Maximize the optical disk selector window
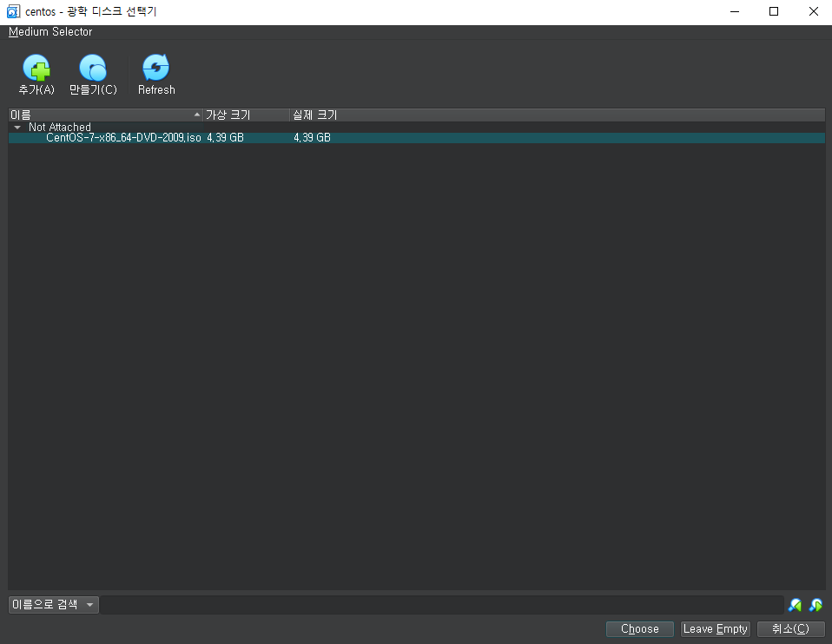The image size is (832, 644). pos(774,11)
